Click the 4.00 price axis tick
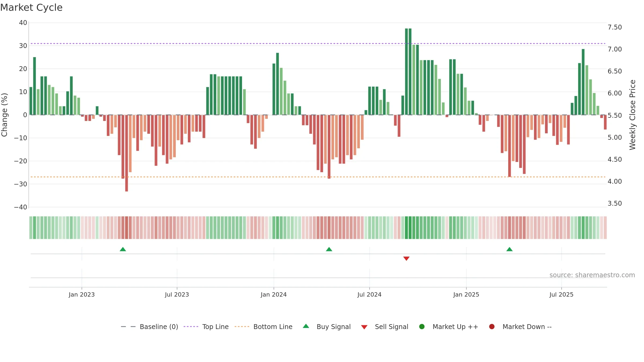The image size is (644, 362). coord(615,182)
